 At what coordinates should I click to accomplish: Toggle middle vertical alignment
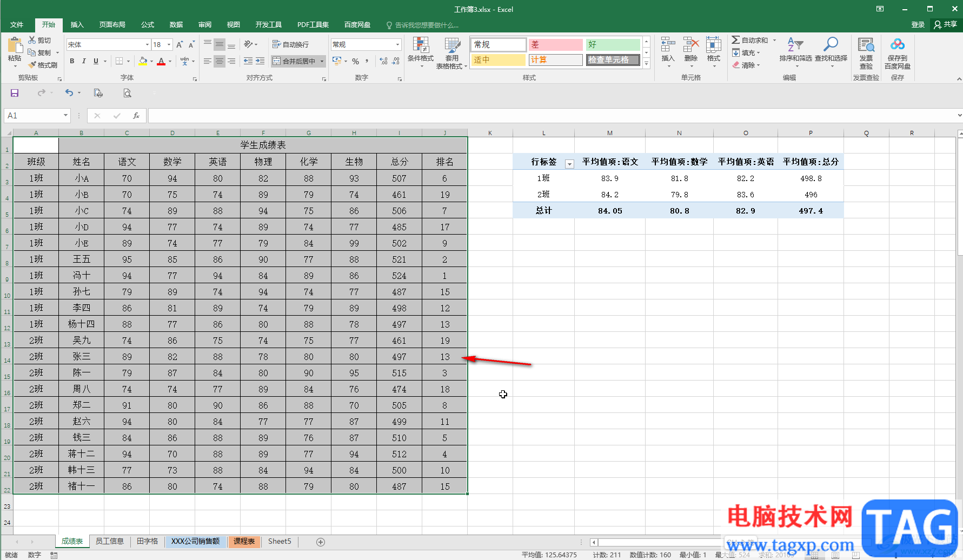220,44
